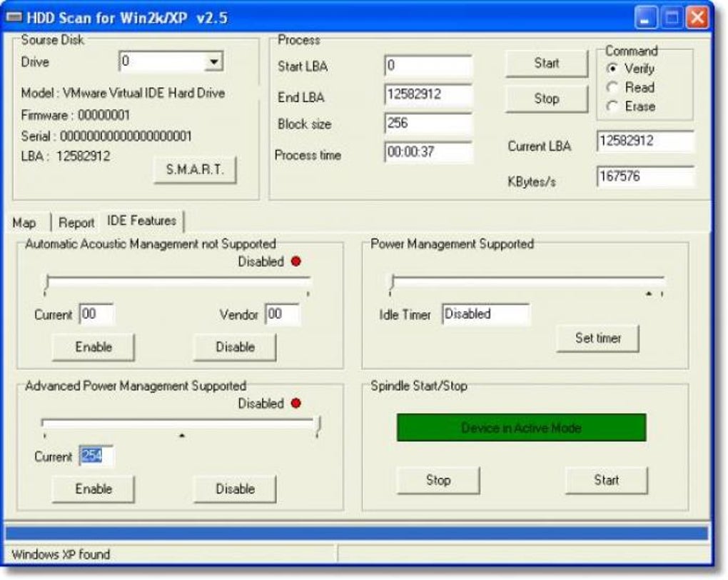This screenshot has width=728, height=580.
Task: Click the Acoustic Management slider thumb
Action: pos(47,284)
